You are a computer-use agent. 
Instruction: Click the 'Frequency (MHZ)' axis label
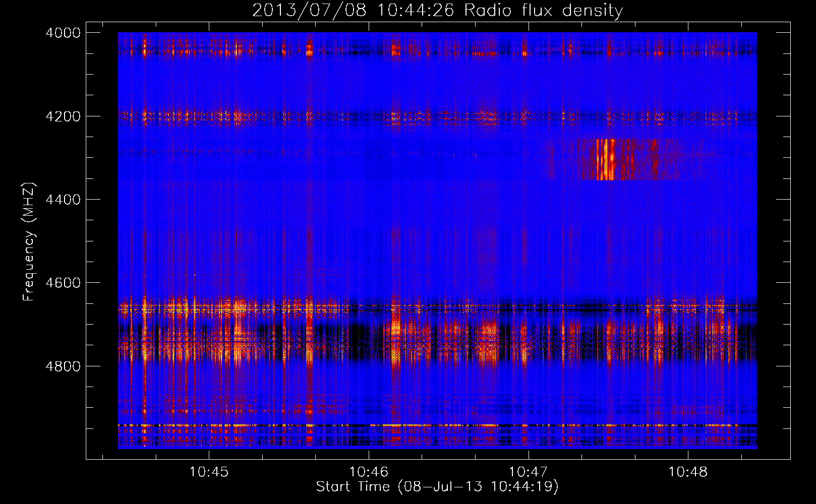[29, 242]
